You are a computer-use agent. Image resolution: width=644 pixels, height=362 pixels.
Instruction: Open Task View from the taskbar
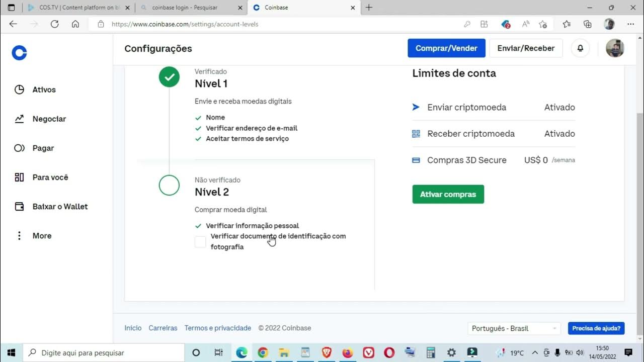[218, 352]
